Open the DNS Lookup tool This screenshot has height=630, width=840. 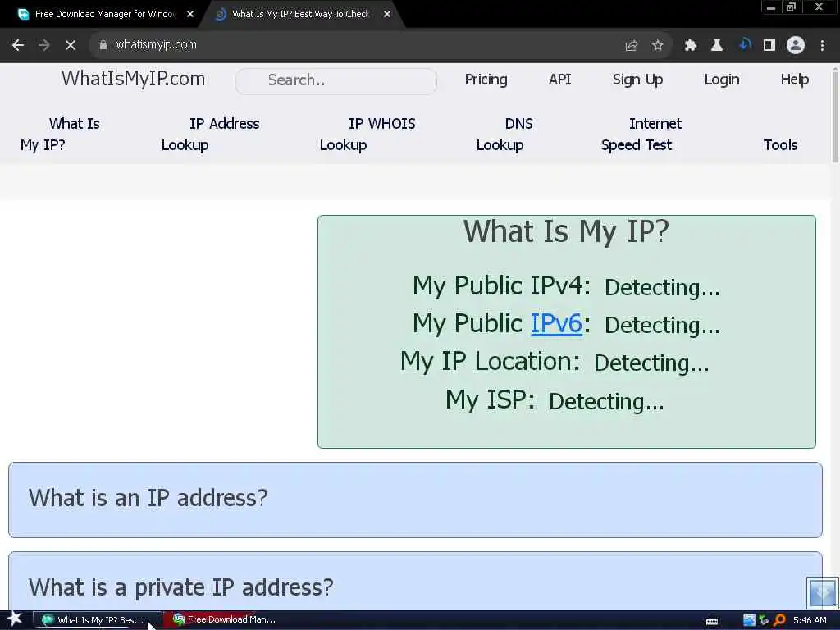tap(504, 135)
